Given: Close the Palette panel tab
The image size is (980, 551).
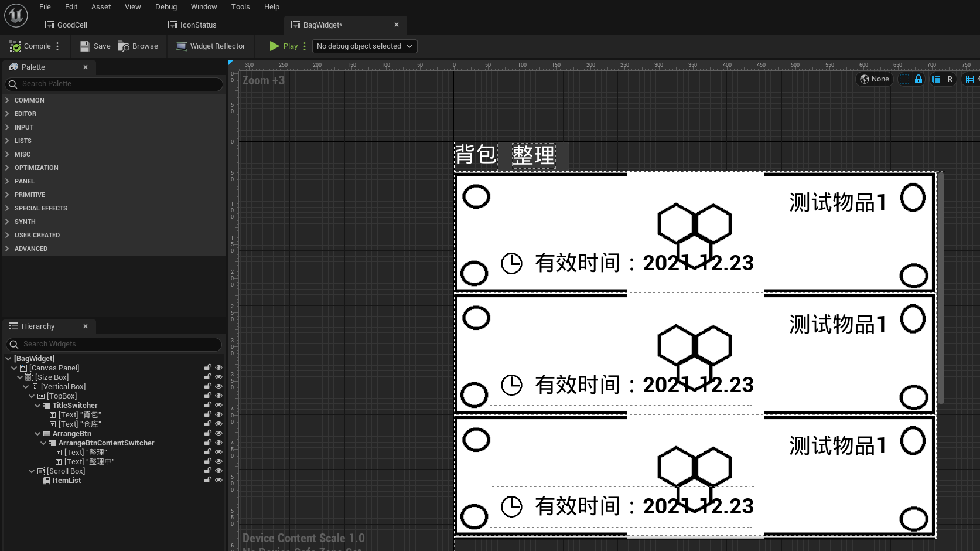Looking at the screenshot, I should (86, 67).
